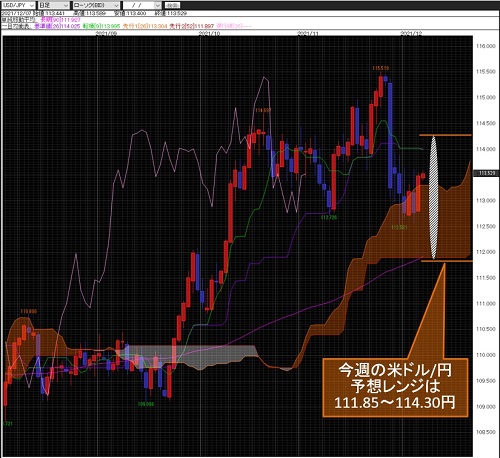Click the search button beside the date field

172,5
